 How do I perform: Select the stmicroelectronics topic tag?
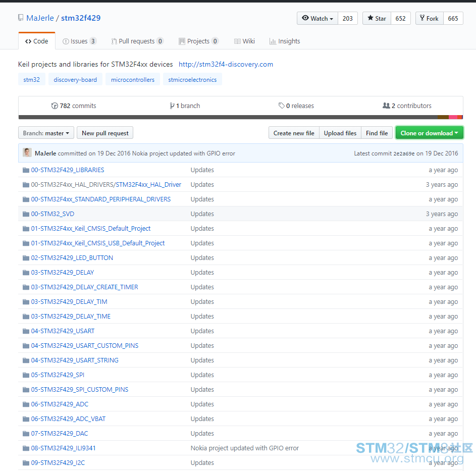pos(192,80)
